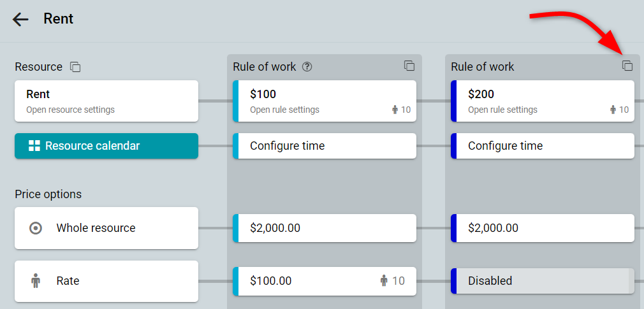644x309 pixels.
Task: Enable the Disabled Rate for second rule
Action: pyautogui.click(x=543, y=281)
